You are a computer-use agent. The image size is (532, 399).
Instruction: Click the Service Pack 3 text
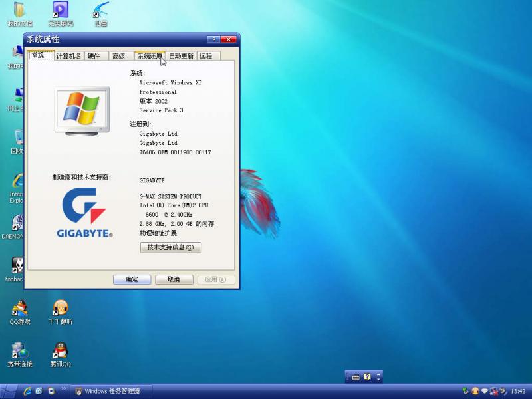pos(161,110)
